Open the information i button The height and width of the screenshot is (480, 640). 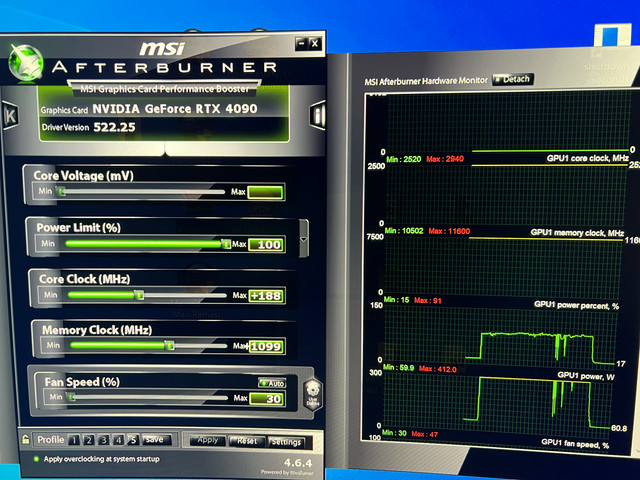[x=318, y=115]
